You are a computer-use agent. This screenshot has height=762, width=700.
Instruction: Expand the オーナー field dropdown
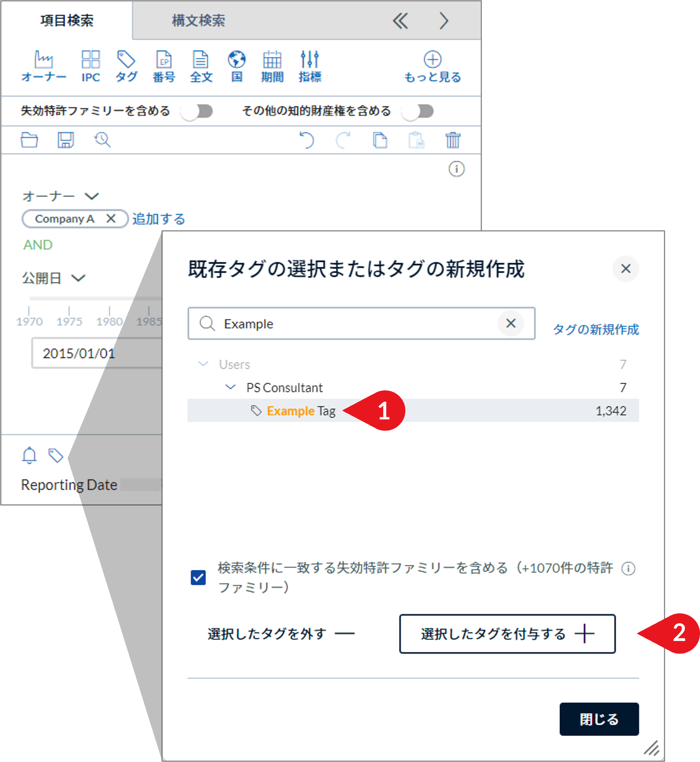tap(92, 196)
